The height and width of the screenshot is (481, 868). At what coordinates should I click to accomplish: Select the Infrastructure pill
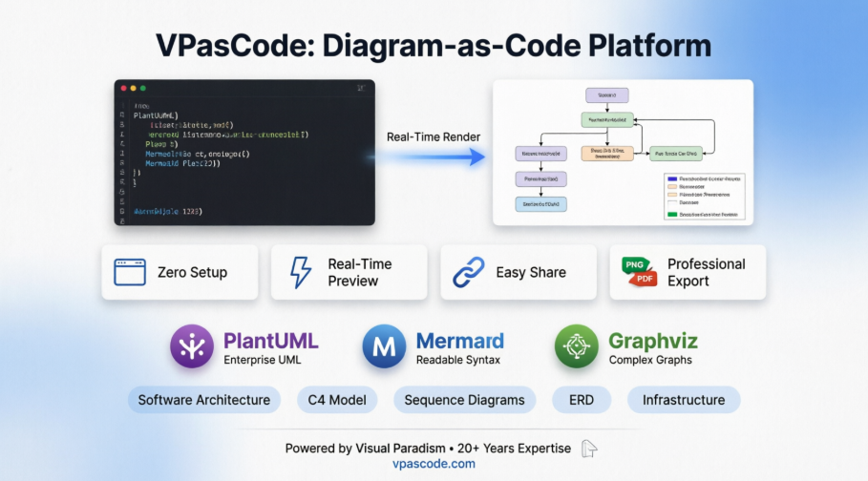tap(684, 400)
